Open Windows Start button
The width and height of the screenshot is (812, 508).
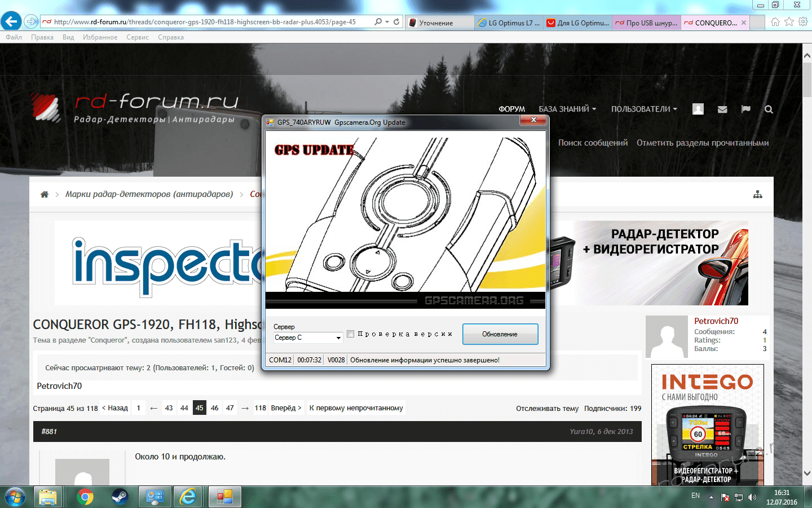click(x=15, y=497)
